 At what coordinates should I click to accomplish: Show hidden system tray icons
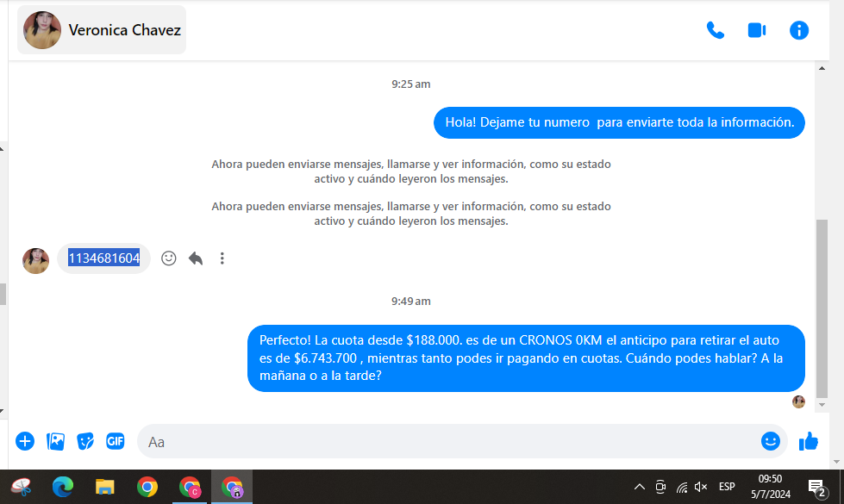pyautogui.click(x=639, y=488)
